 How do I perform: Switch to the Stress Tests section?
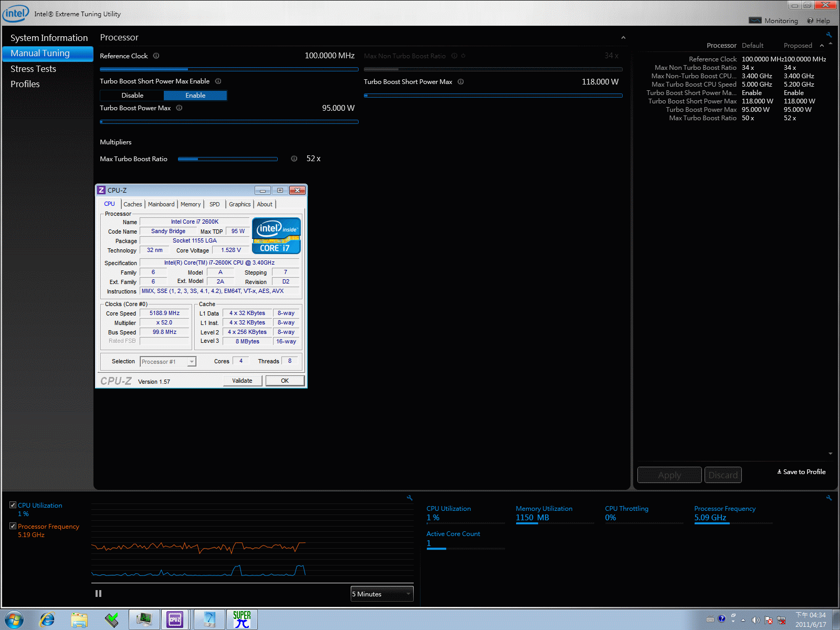[x=33, y=69]
